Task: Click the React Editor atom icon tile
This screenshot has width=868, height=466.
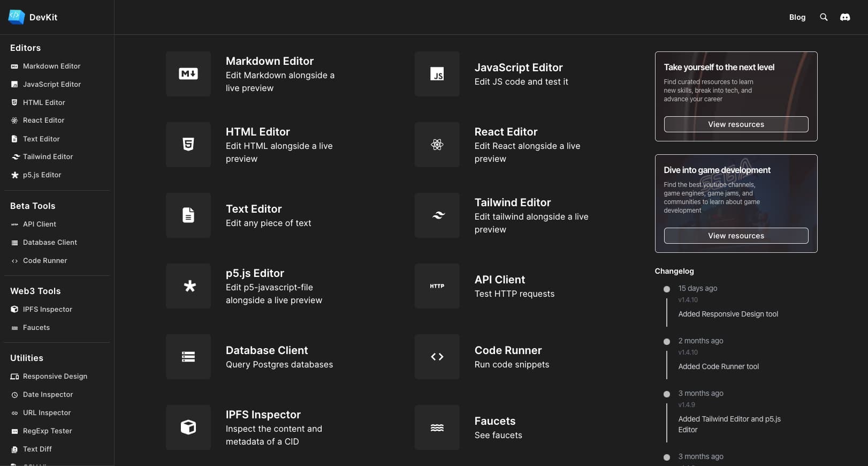Action: coord(437,145)
